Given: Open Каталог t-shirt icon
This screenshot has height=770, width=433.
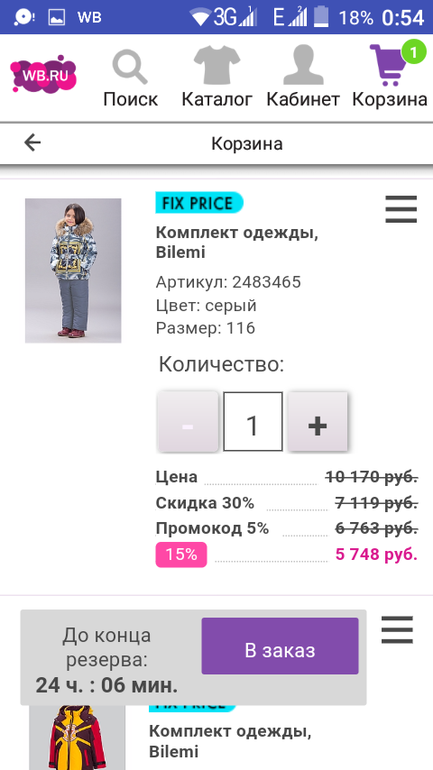Looking at the screenshot, I should coord(216,66).
